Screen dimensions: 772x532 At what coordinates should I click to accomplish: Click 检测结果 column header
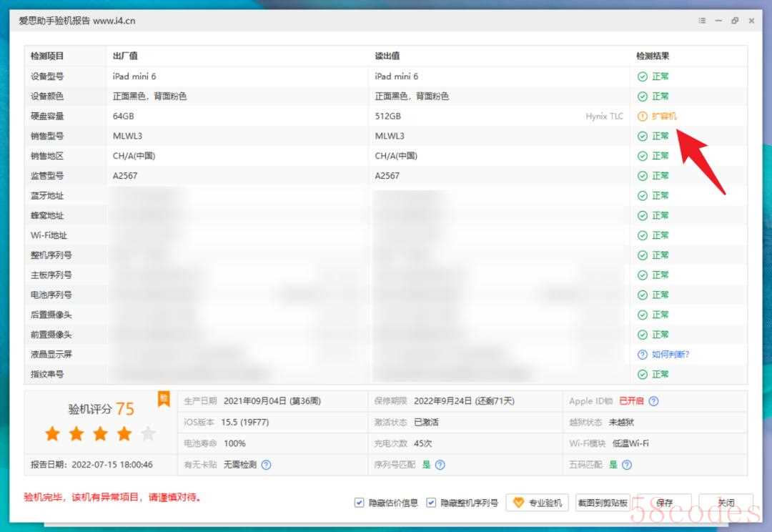[653, 56]
